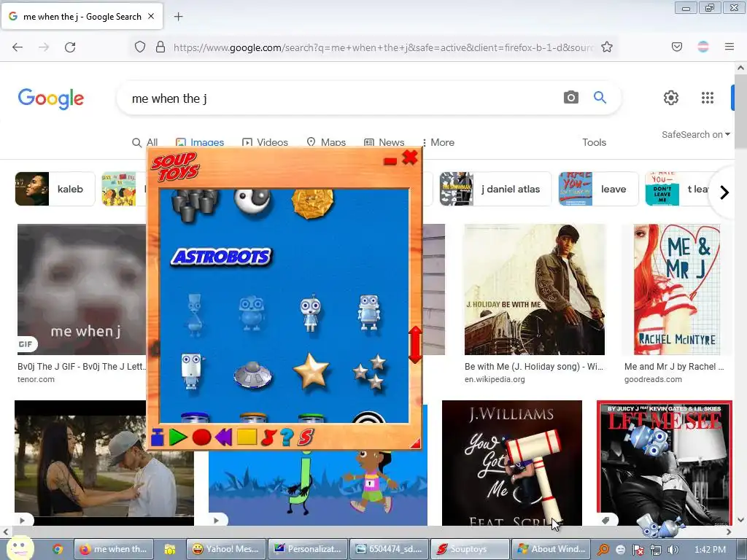This screenshot has height=560, width=747.
Task: Show next suggestion chips with right chevron
Action: click(724, 192)
